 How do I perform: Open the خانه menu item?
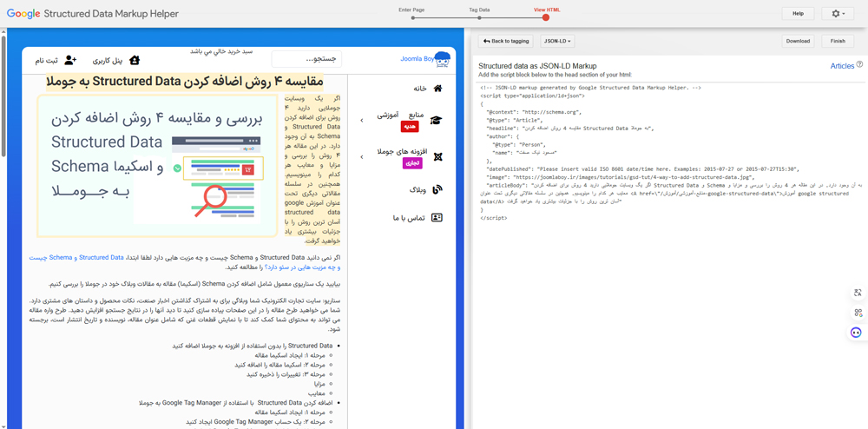pyautogui.click(x=418, y=89)
